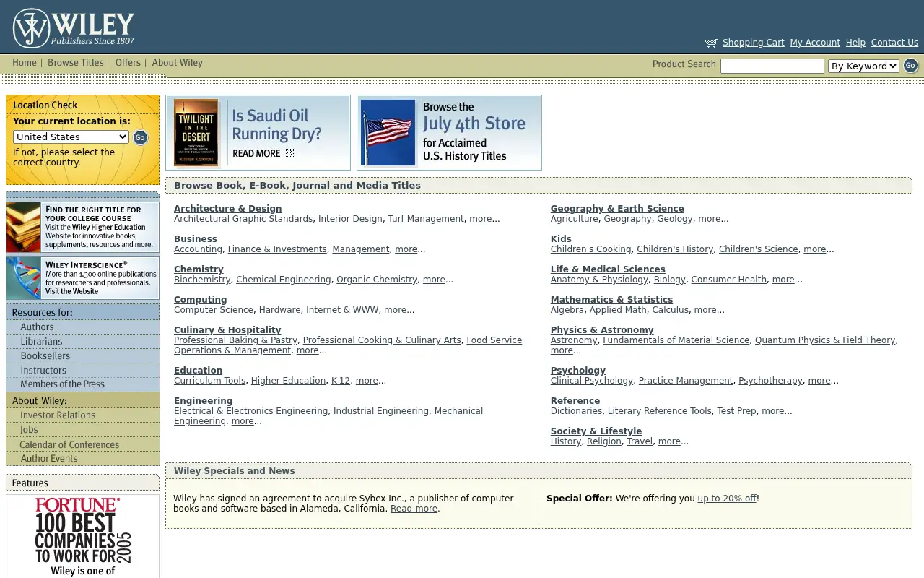This screenshot has height=578, width=924.
Task: Click the Go button next to Product Search
Action: click(910, 66)
